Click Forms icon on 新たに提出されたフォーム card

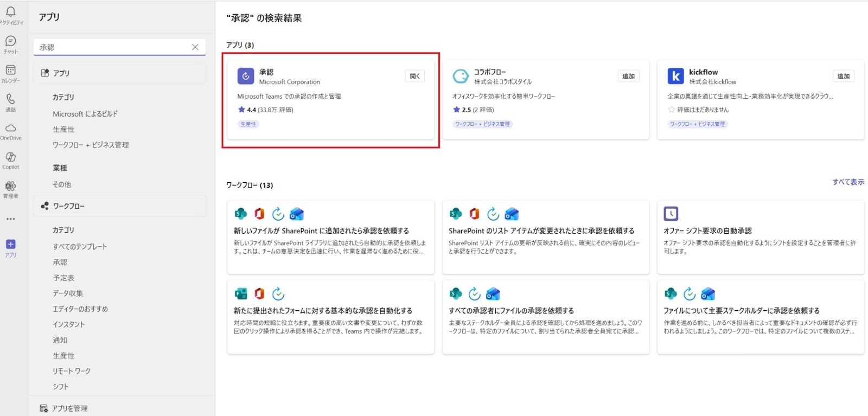coord(241,294)
